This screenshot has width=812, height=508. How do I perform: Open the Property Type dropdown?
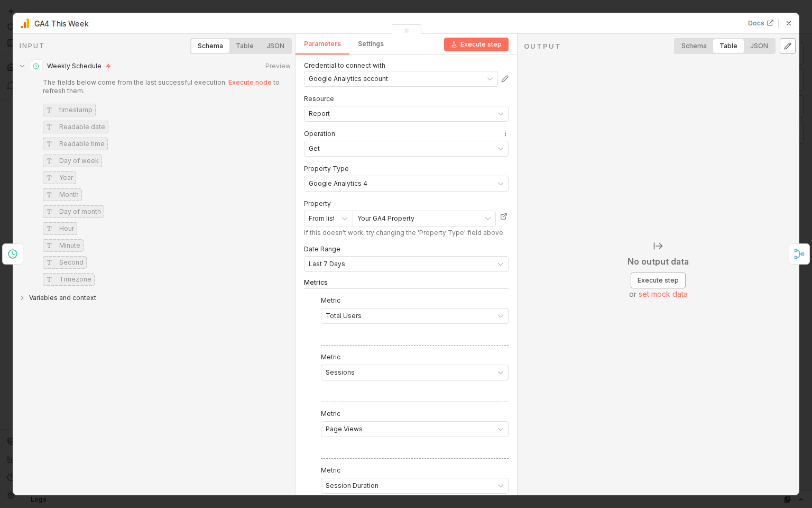(405, 184)
